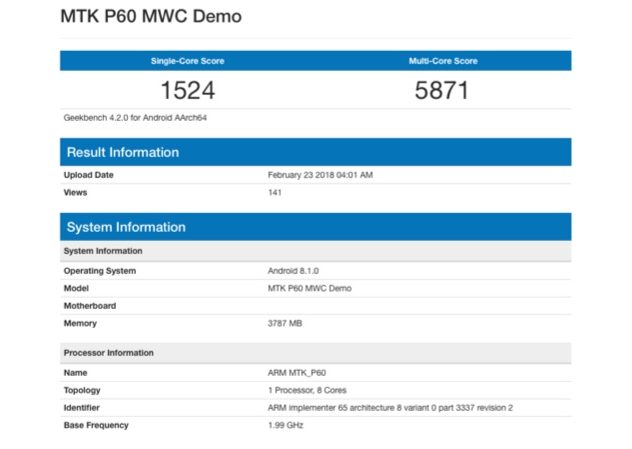Viewport: 632px width, 449px height.
Task: Click the blue Result Information section header
Action: point(123,152)
